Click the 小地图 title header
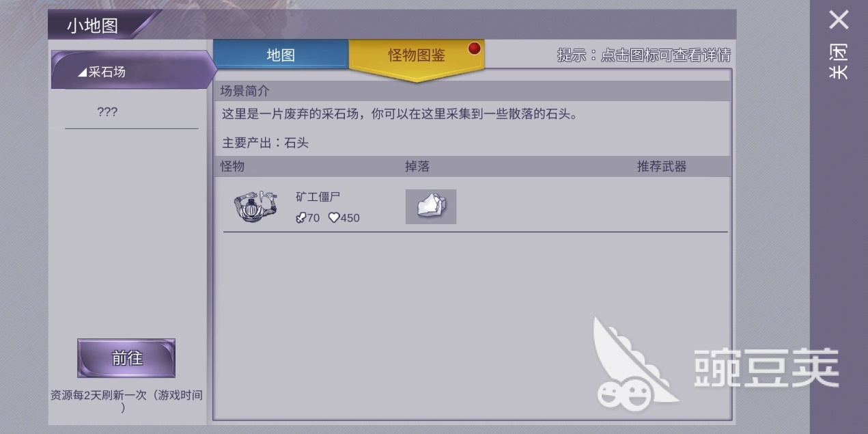 [x=92, y=26]
